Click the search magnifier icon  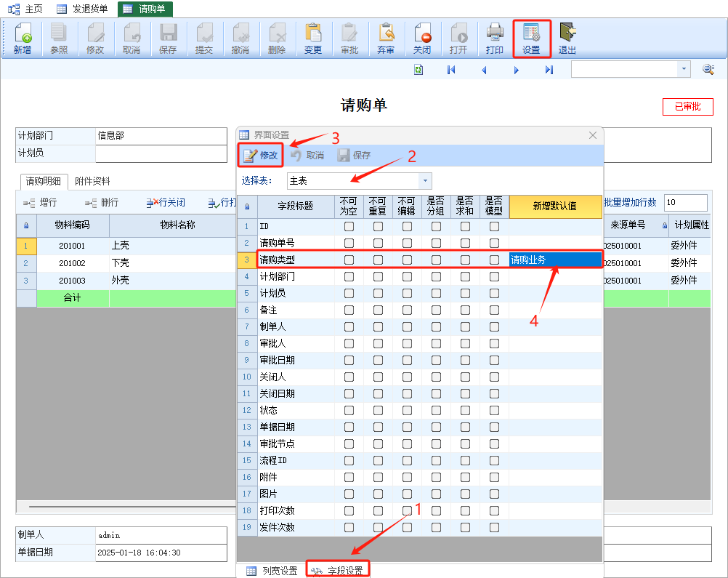tap(708, 69)
